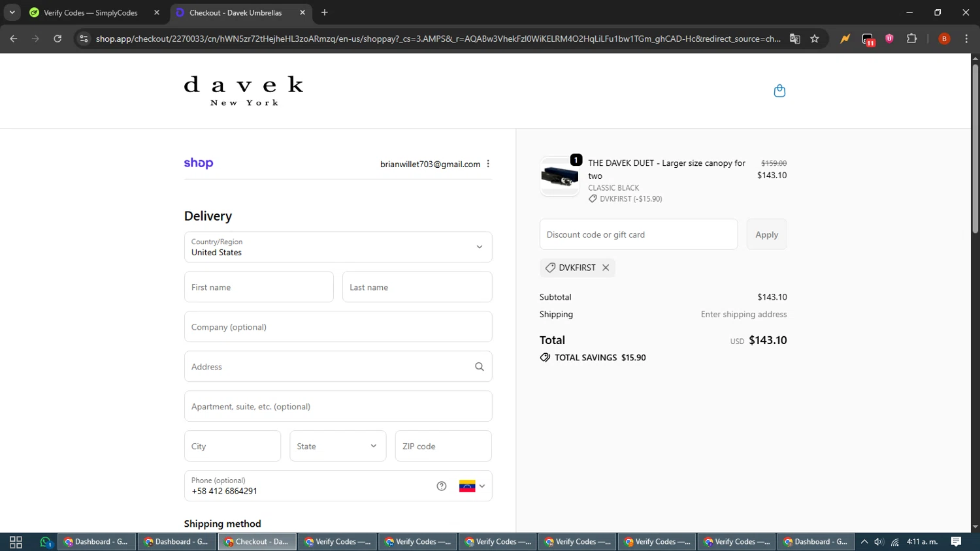Expand the State dropdown
Screen dimensions: 980x551
coord(338,446)
